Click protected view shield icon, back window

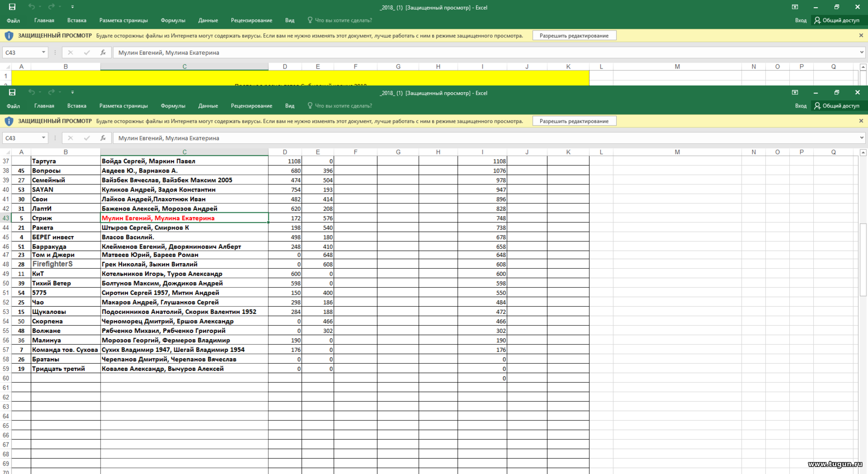pos(9,36)
